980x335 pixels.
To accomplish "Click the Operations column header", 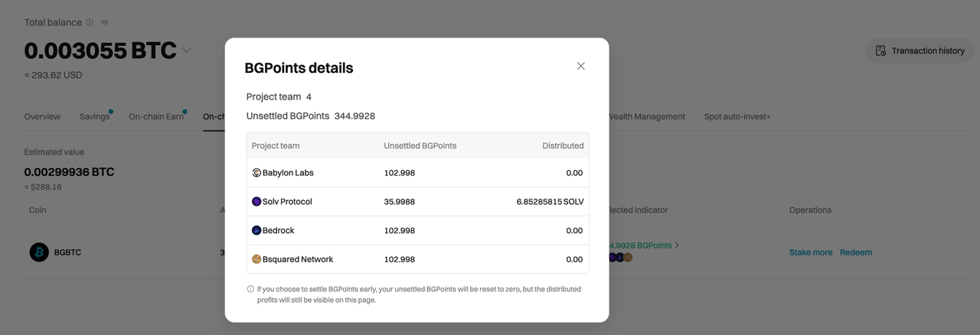I will [810, 209].
